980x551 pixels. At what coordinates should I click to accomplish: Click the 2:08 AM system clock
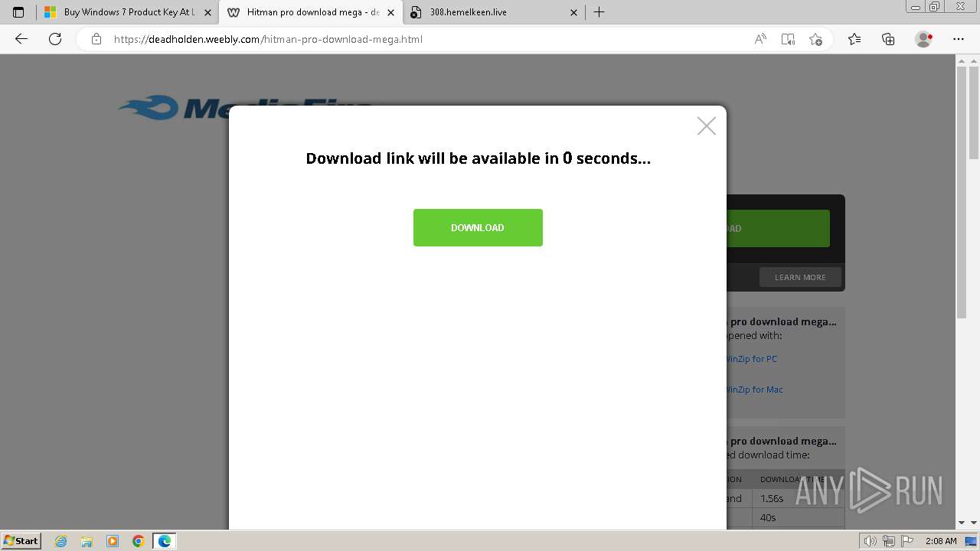[x=940, y=541]
